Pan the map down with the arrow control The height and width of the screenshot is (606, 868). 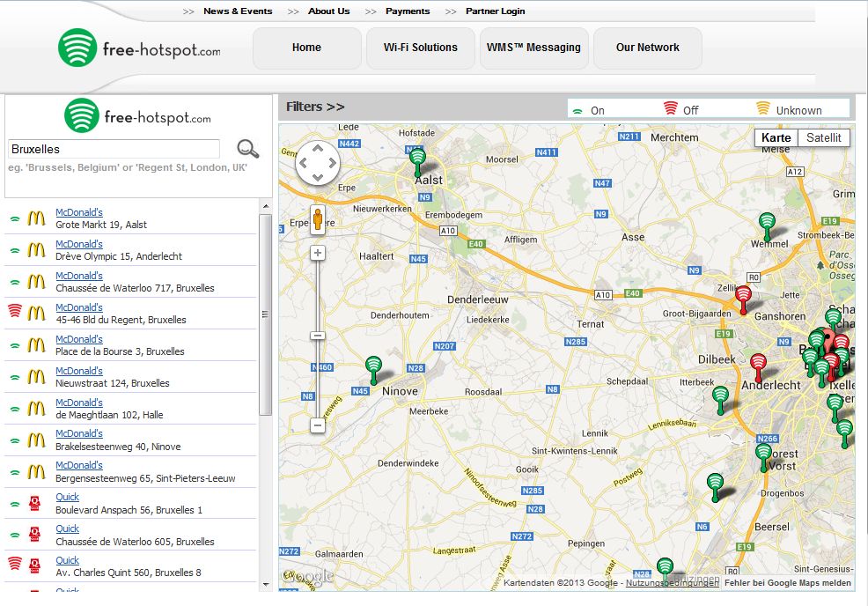(x=318, y=177)
